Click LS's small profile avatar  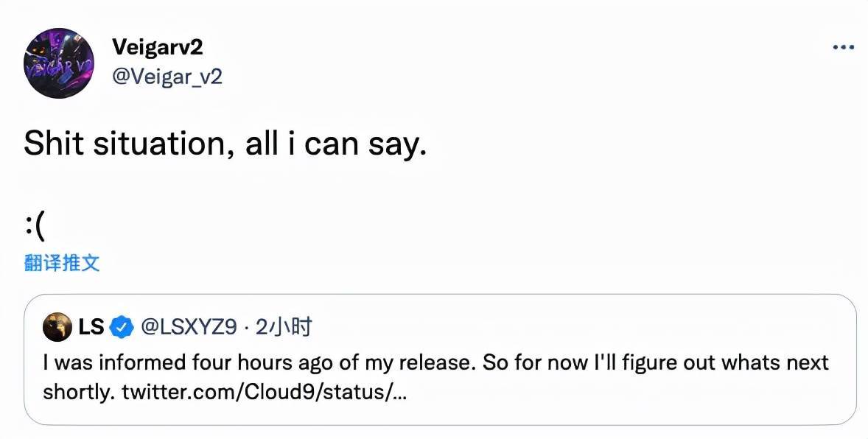point(57,327)
